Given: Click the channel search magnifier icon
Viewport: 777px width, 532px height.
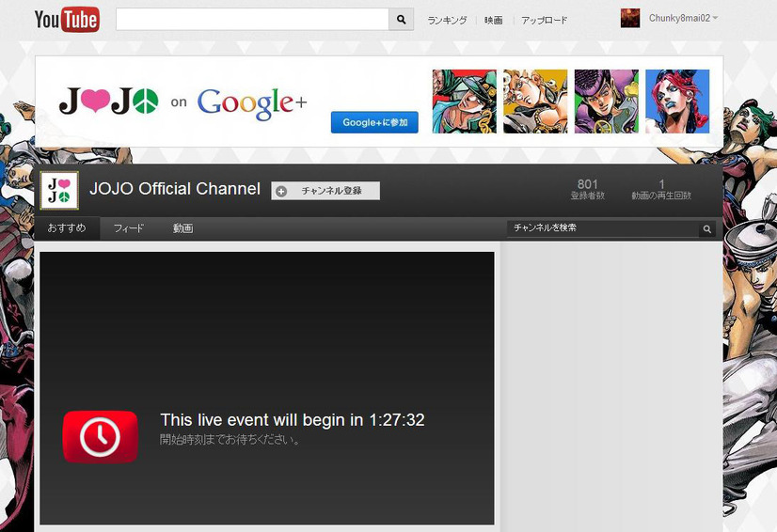Looking at the screenshot, I should pyautogui.click(x=707, y=228).
